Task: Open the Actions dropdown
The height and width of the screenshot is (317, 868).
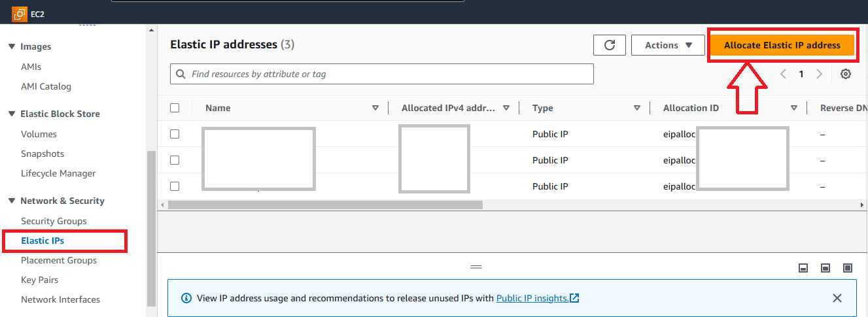Action: point(668,45)
